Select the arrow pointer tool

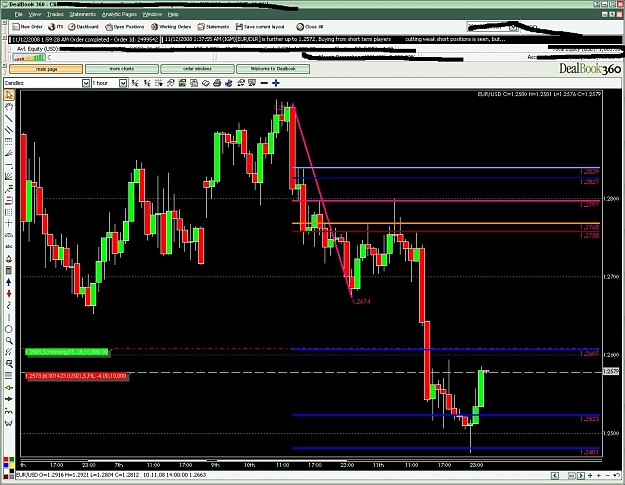coord(9,95)
